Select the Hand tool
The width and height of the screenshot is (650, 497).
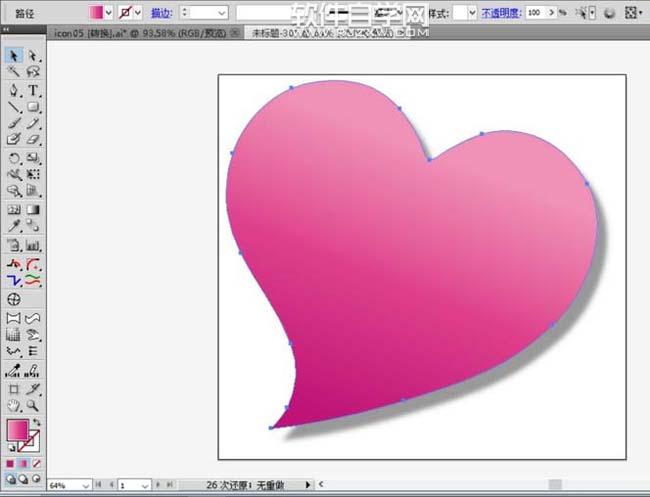pos(14,406)
